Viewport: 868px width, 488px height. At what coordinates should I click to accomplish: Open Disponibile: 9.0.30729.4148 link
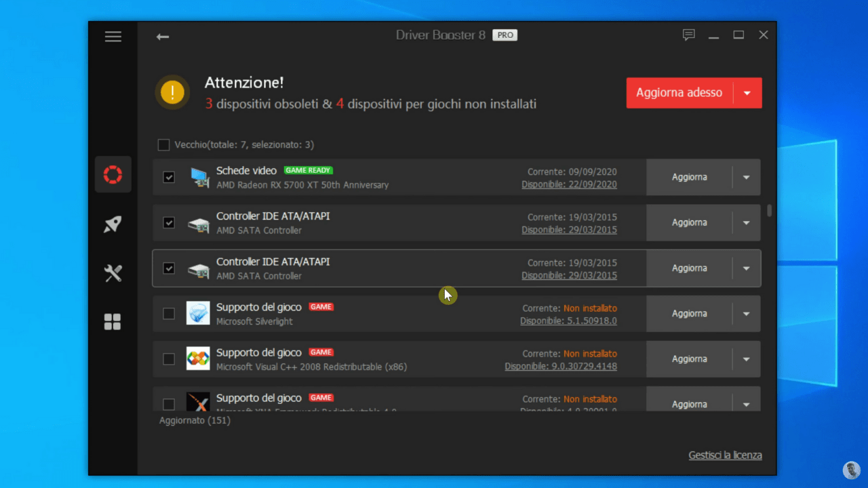point(561,366)
